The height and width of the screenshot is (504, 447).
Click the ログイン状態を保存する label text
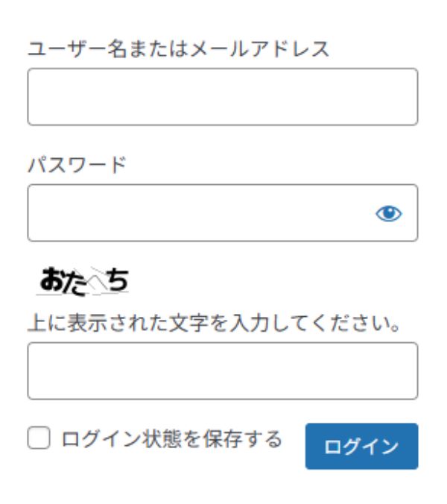pos(171,438)
